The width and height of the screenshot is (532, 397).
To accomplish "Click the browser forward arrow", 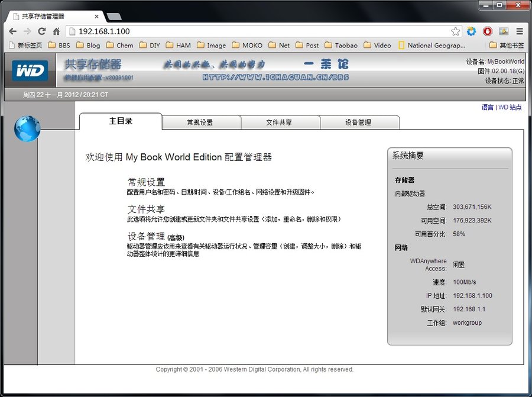I will 27,31.
